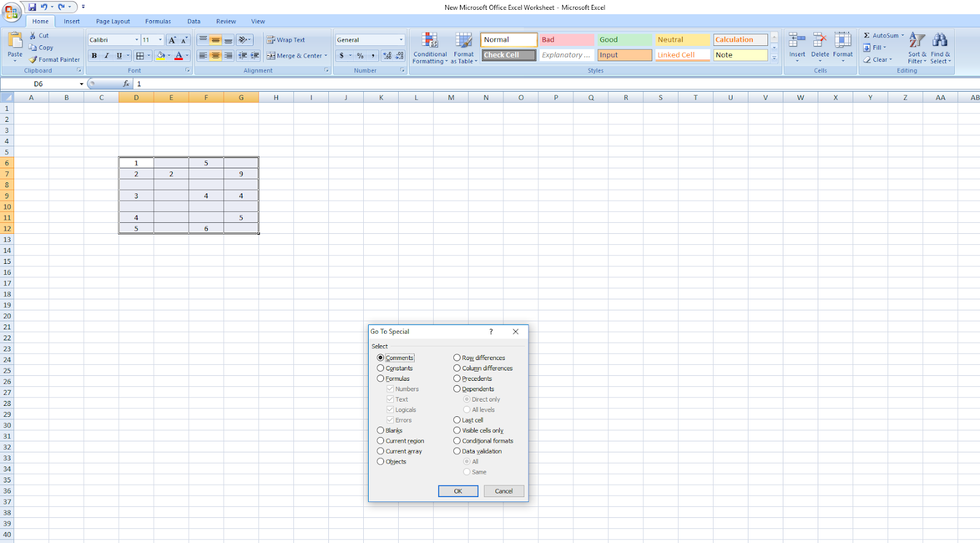Switch to the Page Layout tab
This screenshot has height=543, width=980.
(113, 21)
